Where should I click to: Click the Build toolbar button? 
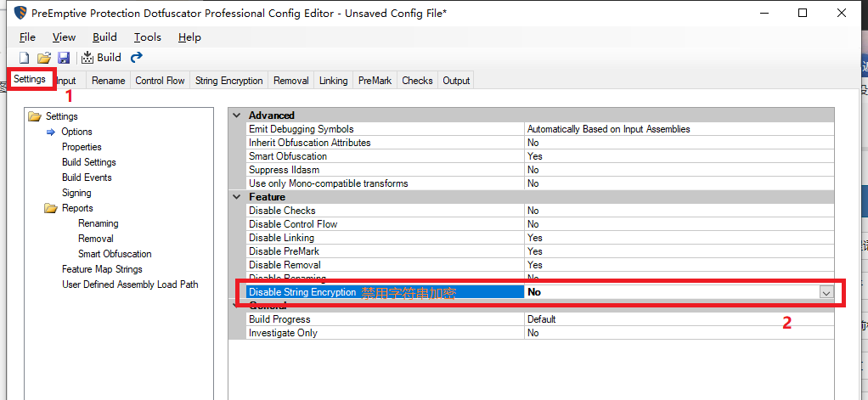(x=101, y=58)
